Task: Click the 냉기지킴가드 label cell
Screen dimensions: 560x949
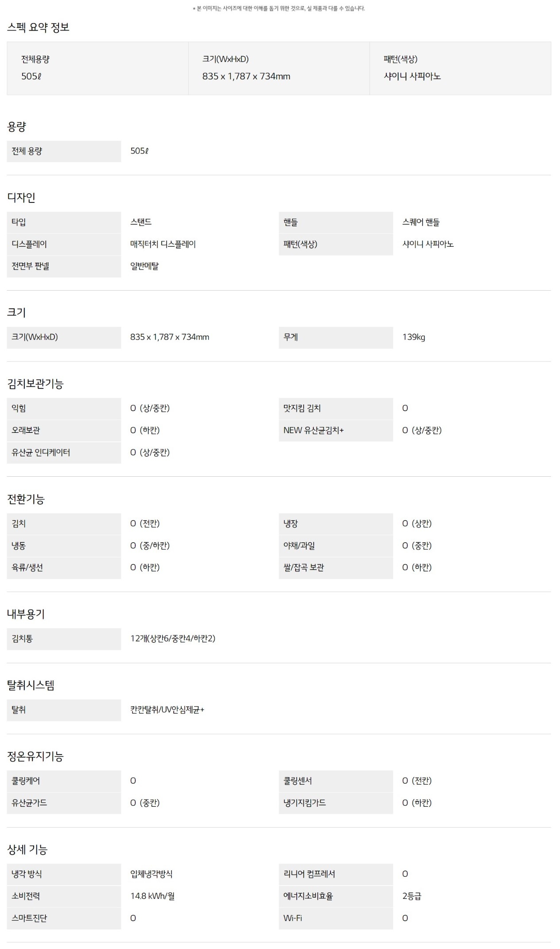Action: [x=335, y=803]
